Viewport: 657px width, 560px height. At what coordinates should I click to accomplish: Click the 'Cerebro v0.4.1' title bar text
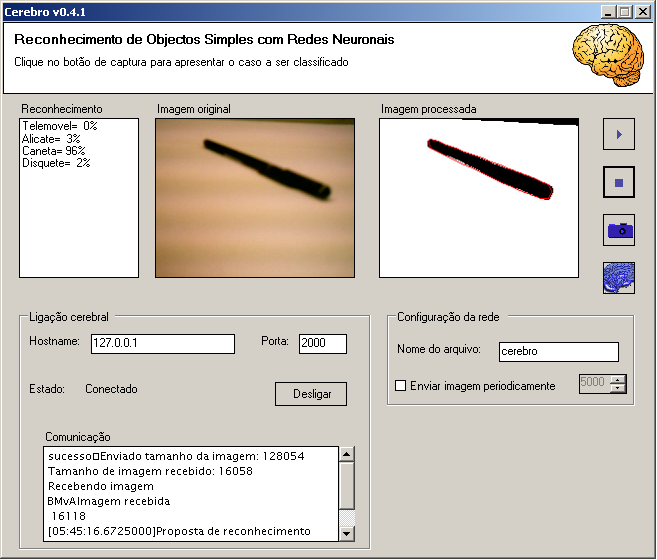[x=45, y=12]
